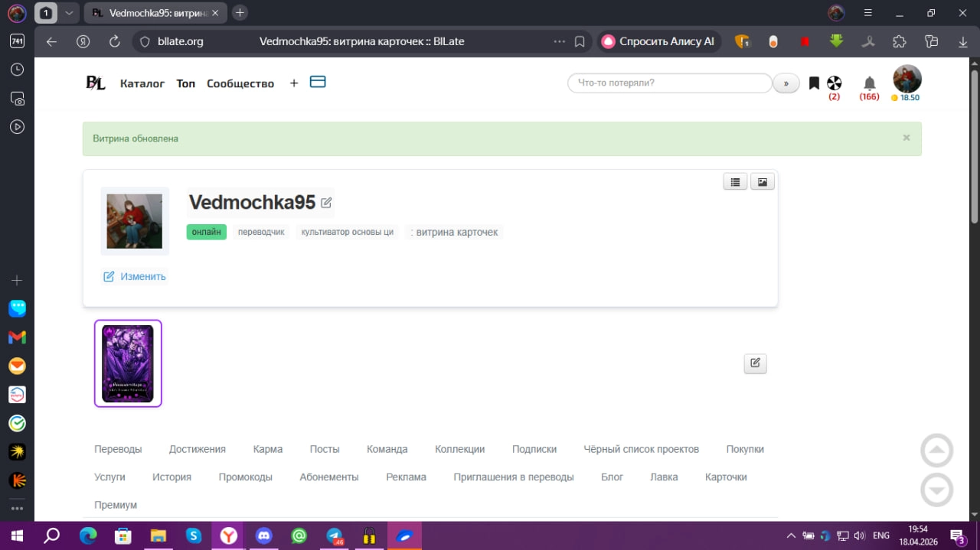This screenshot has height=550, width=980.
Task: Select the Карточки profile tab
Action: click(x=726, y=477)
